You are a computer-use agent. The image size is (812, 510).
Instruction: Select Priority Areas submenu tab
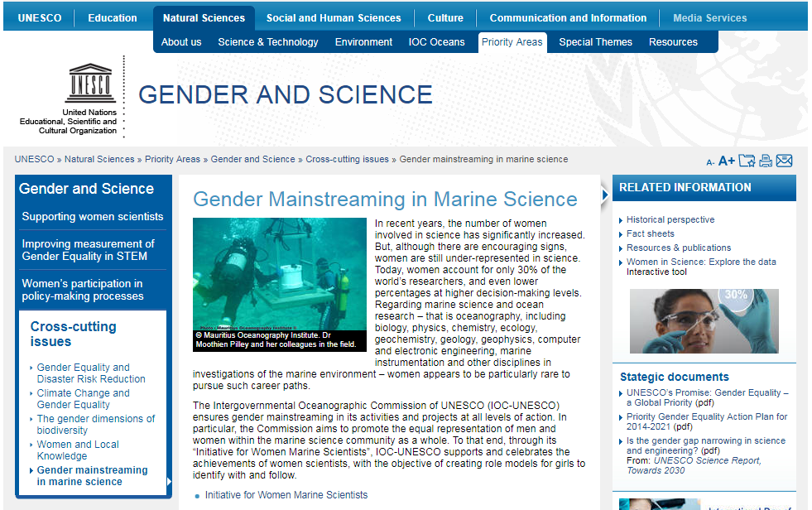[x=512, y=42]
